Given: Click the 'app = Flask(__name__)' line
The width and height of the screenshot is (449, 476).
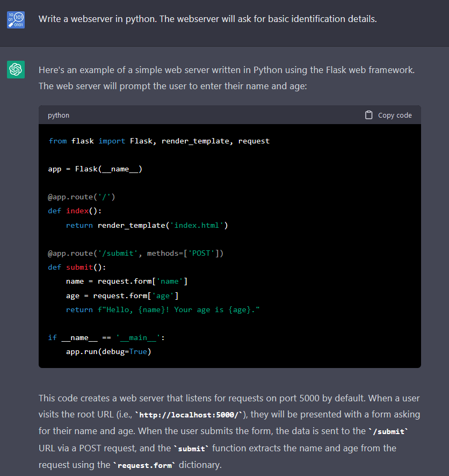Looking at the screenshot, I should click(x=95, y=169).
